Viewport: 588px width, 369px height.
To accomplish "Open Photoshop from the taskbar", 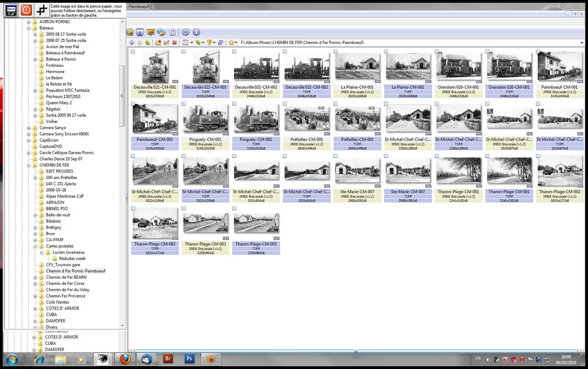I will [189, 359].
